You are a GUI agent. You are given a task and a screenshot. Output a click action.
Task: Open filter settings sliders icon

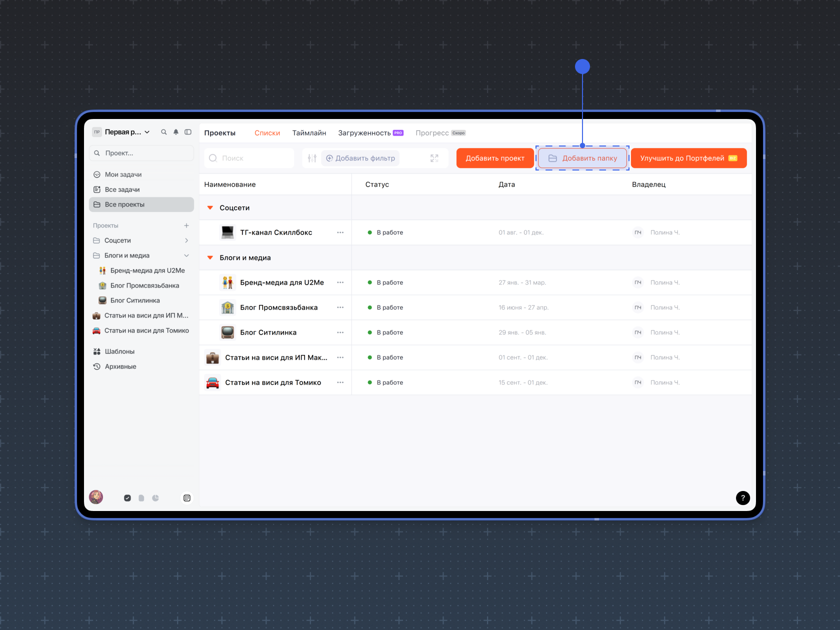(x=312, y=158)
